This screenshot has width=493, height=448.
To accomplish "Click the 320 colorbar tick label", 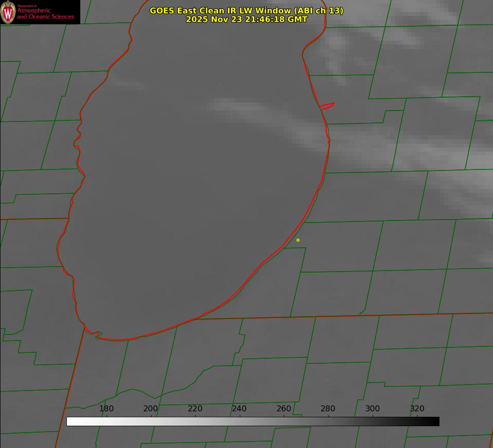I will pyautogui.click(x=417, y=409).
